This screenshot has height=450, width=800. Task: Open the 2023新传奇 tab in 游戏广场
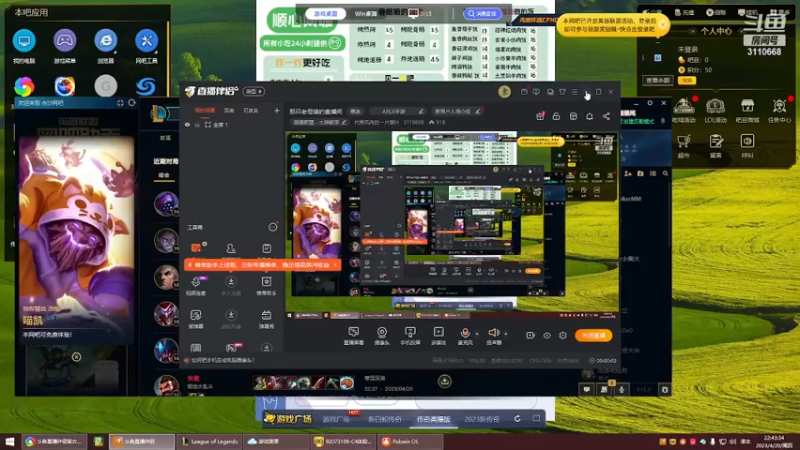click(482, 419)
